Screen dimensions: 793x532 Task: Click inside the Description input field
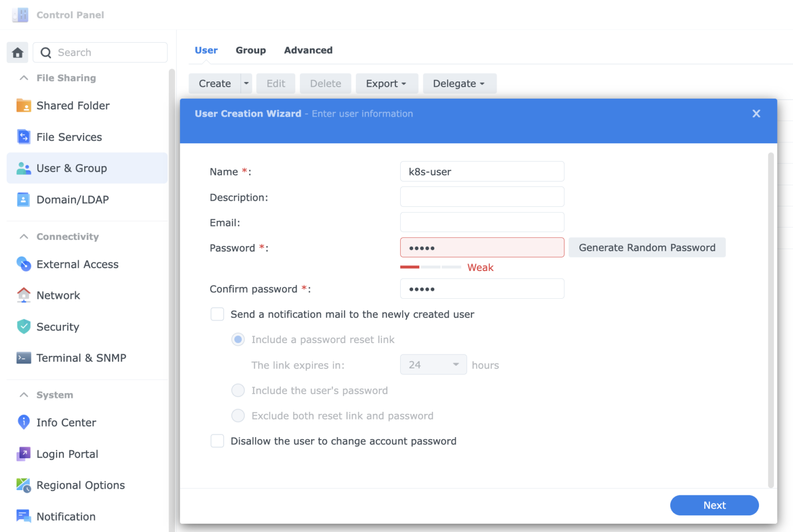tap(482, 197)
